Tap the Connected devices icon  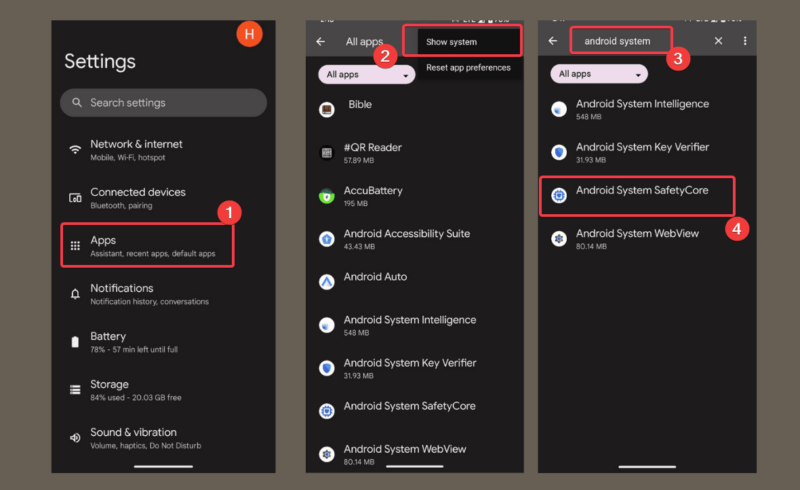point(75,198)
